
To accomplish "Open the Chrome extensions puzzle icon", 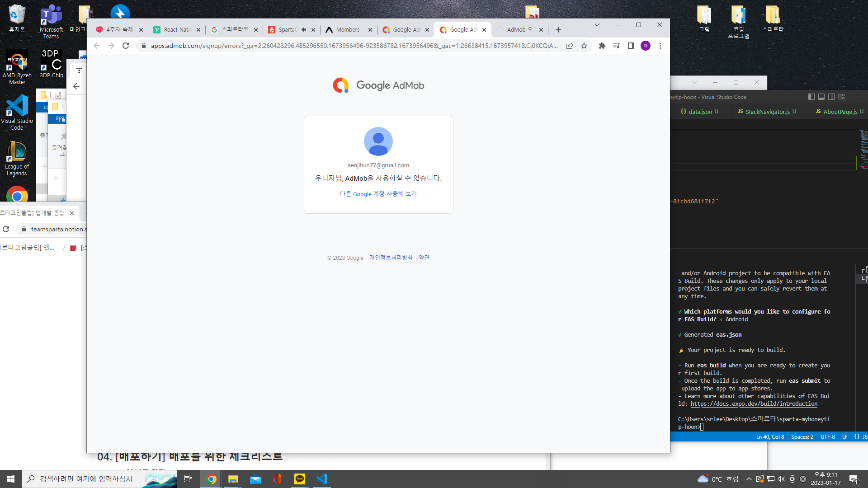I will point(602,46).
